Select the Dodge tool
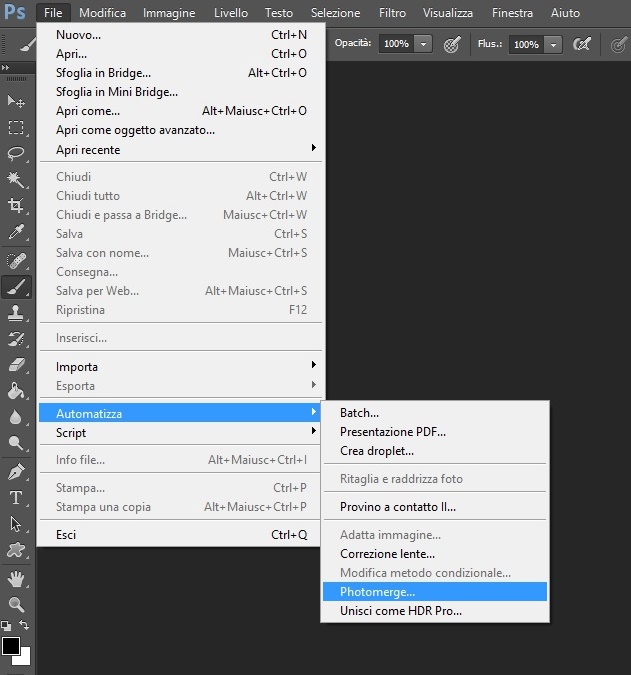This screenshot has width=631, height=675. coord(16,443)
